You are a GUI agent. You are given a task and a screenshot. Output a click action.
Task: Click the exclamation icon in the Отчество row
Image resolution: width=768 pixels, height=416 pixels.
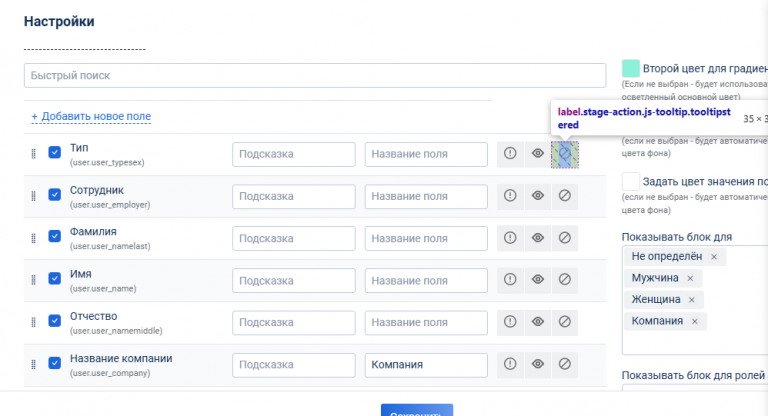(510, 321)
